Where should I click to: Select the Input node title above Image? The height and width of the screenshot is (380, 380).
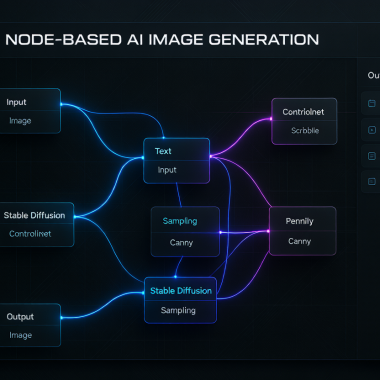(16, 102)
